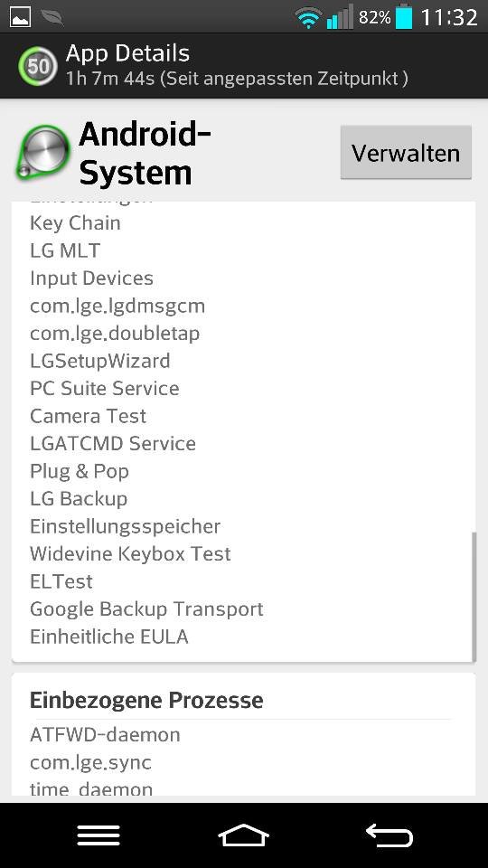Tap the Android back navigation button
This screenshot has height=868, width=488.
pyautogui.click(x=389, y=835)
